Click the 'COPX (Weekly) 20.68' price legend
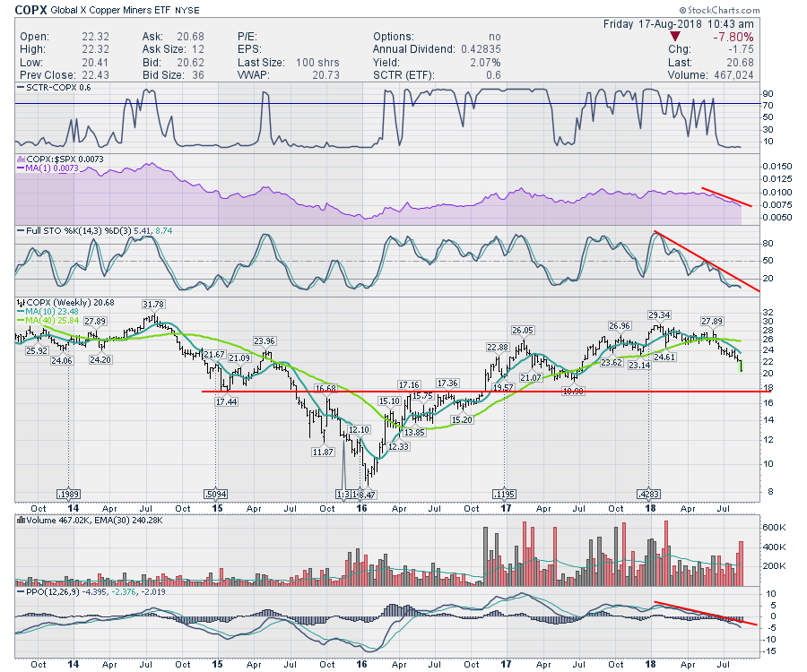The image size is (807, 672). (70, 302)
